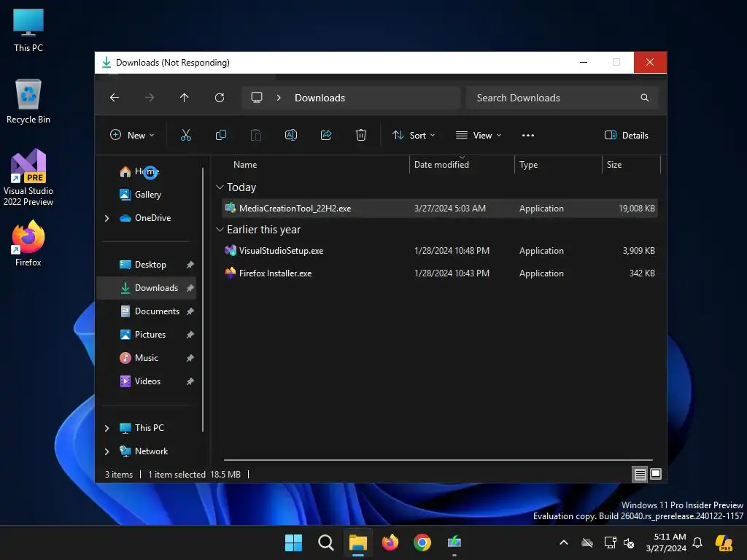Select Desktop in quick access
Viewport: 747px width, 560px height.
tap(146, 265)
